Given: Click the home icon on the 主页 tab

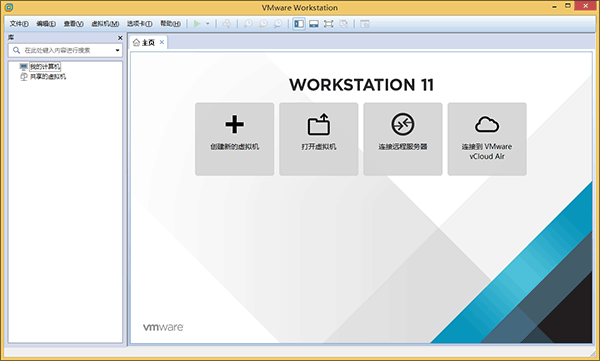Looking at the screenshot, I should [x=136, y=42].
